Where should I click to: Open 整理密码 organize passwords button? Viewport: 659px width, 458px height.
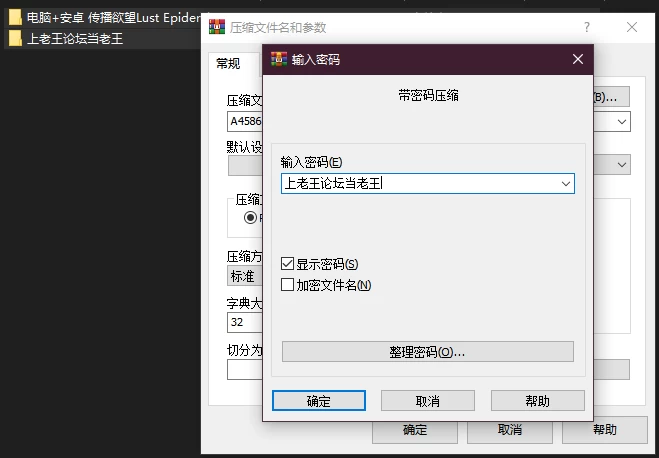427,352
